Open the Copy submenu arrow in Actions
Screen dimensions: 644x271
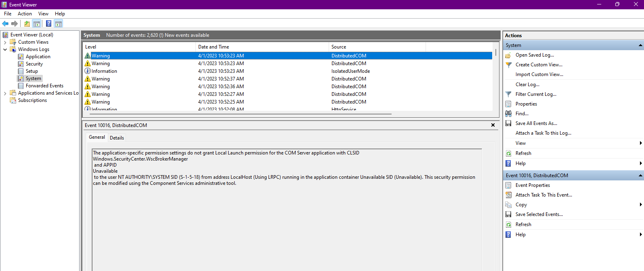click(x=641, y=205)
